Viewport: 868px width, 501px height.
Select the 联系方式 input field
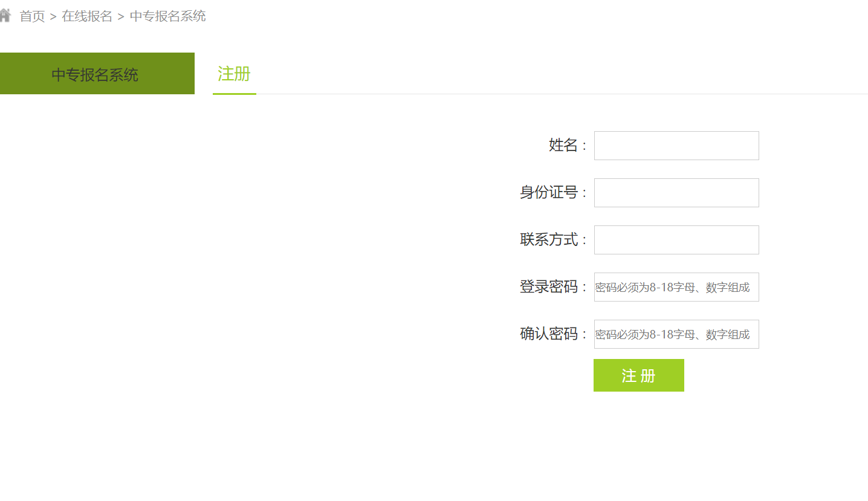pyautogui.click(x=676, y=240)
